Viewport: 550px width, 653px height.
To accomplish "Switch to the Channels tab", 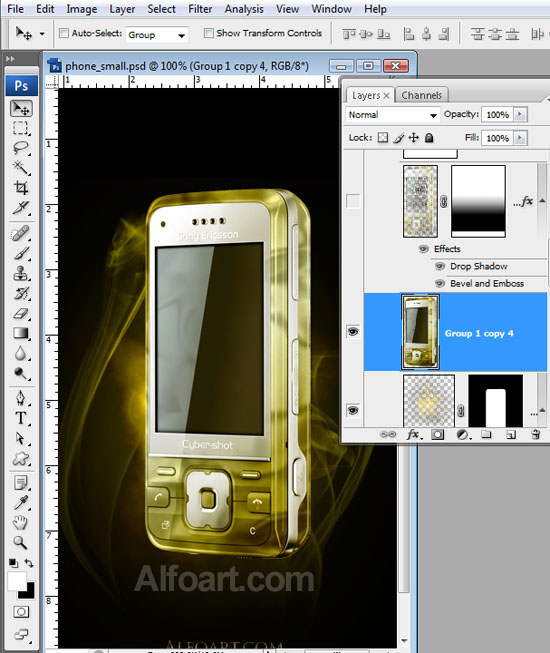I will 421,95.
